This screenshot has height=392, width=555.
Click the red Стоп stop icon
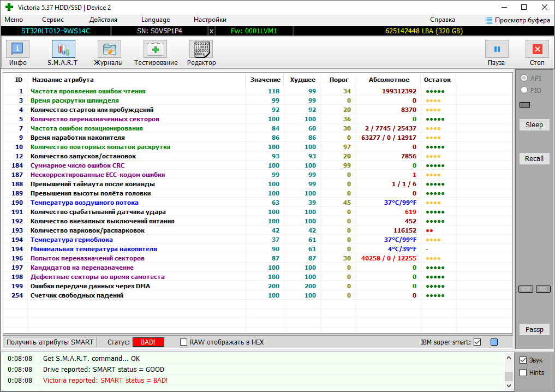click(538, 49)
